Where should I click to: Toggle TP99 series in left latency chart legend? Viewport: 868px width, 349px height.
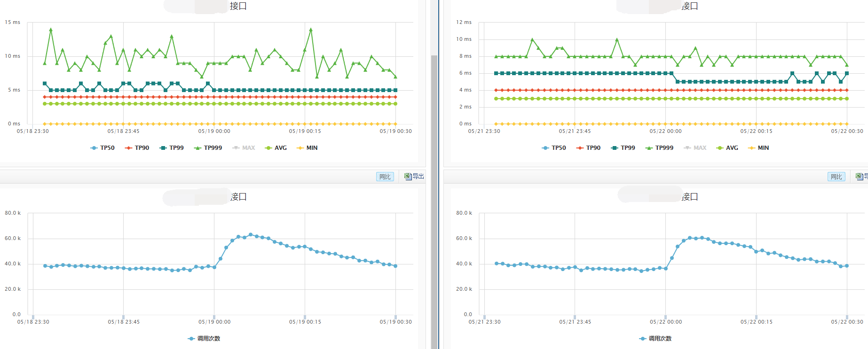click(x=172, y=148)
